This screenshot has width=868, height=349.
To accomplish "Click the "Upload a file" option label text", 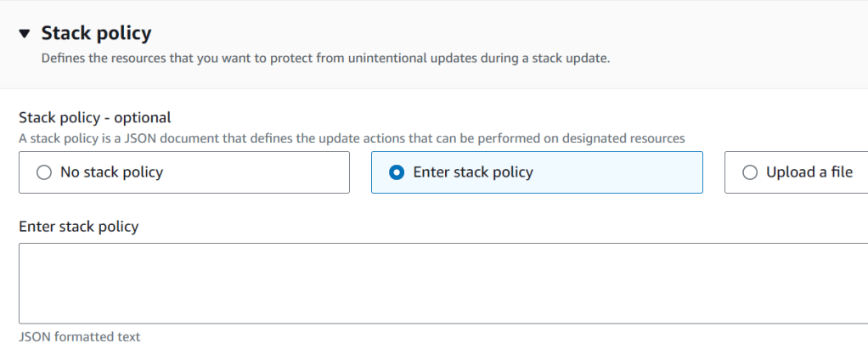I will point(809,172).
